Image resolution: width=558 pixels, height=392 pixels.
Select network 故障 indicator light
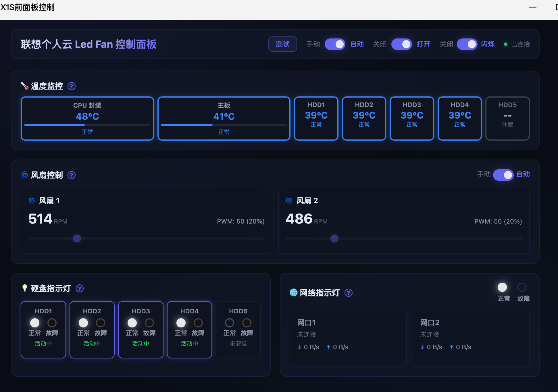tap(522, 287)
